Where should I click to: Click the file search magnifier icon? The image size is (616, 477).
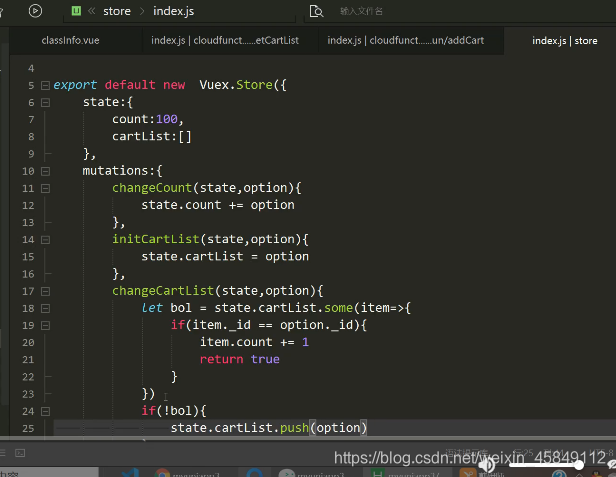(316, 11)
